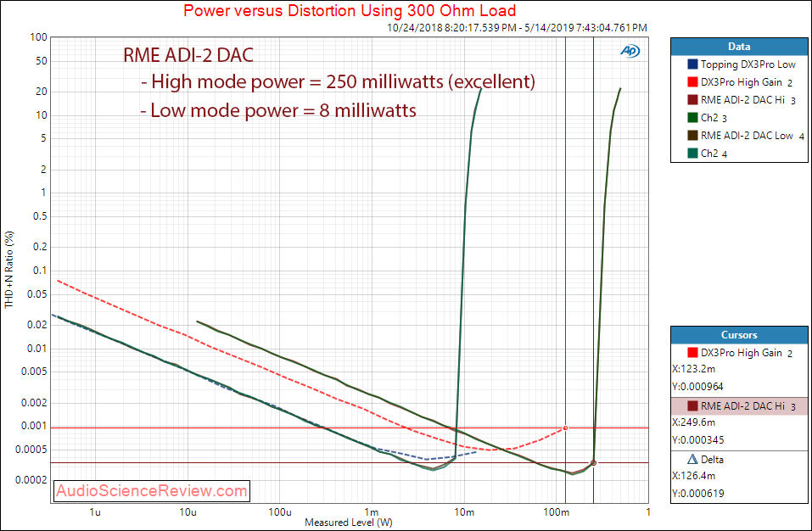Click the Y:0.000964 cursor value
The height and width of the screenshot is (531, 812).
698,387
